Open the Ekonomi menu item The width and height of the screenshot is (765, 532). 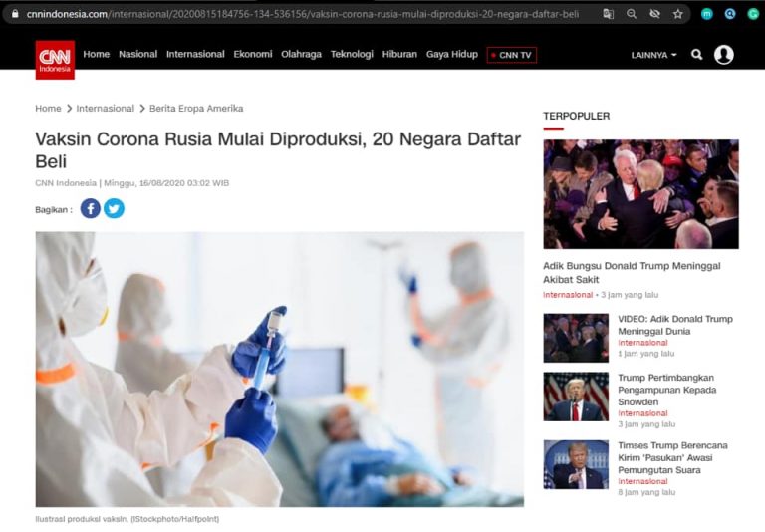pyautogui.click(x=253, y=54)
